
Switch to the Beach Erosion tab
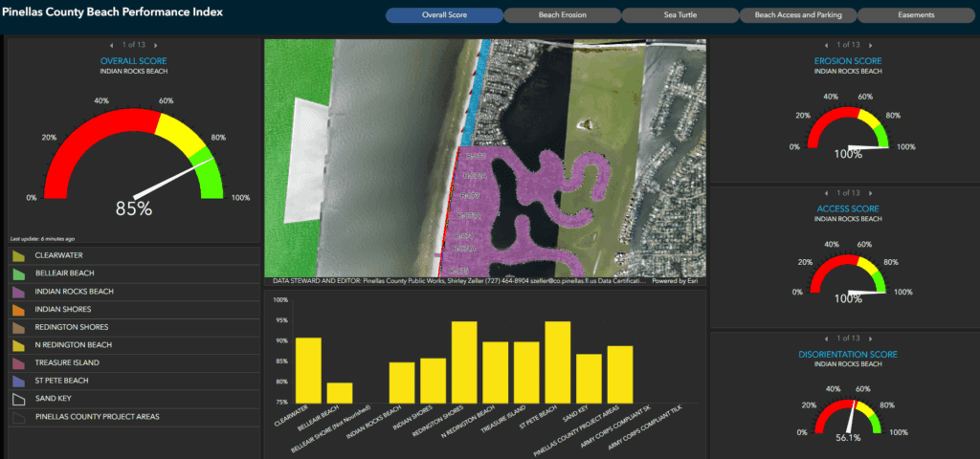(562, 15)
